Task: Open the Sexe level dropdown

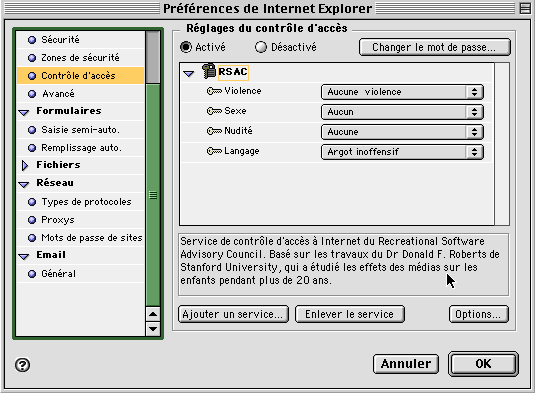Action: [402, 112]
